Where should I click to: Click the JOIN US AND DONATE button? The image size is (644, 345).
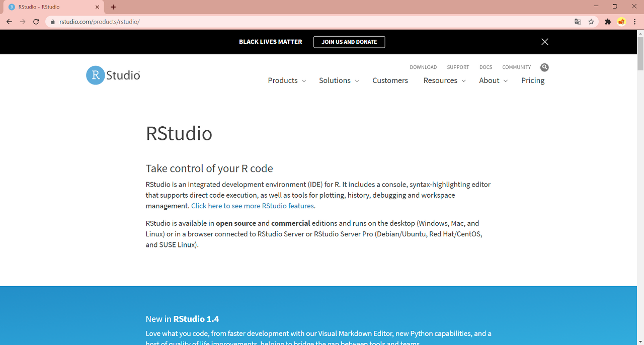349,42
